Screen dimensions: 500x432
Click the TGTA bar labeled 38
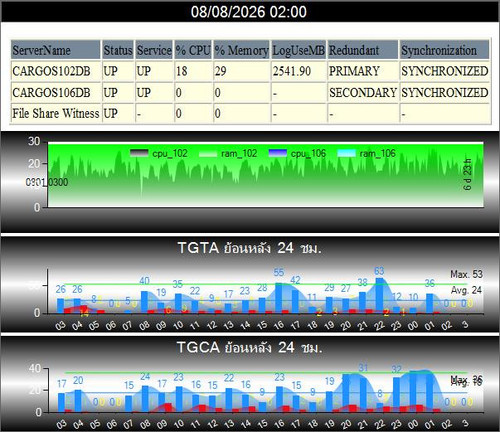[x=362, y=303]
